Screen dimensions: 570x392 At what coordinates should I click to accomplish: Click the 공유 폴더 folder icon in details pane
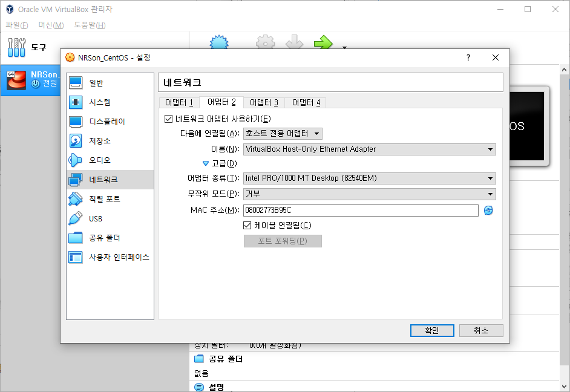point(199,359)
